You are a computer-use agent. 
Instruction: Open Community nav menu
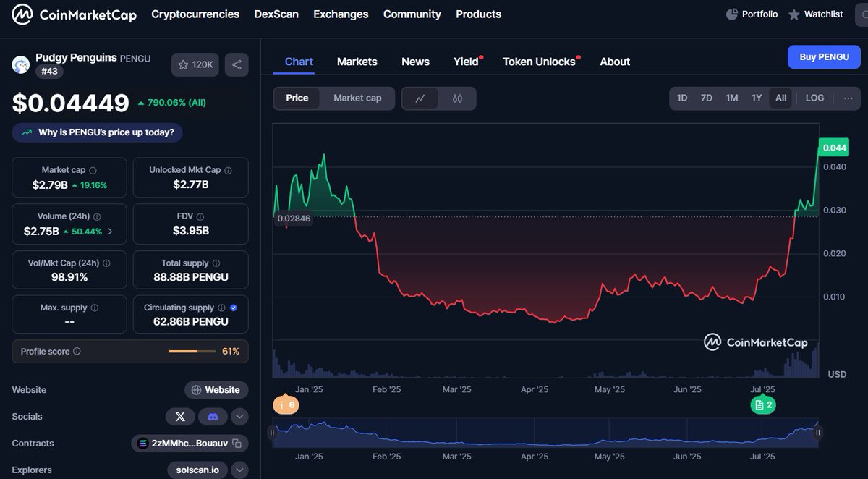[412, 14]
